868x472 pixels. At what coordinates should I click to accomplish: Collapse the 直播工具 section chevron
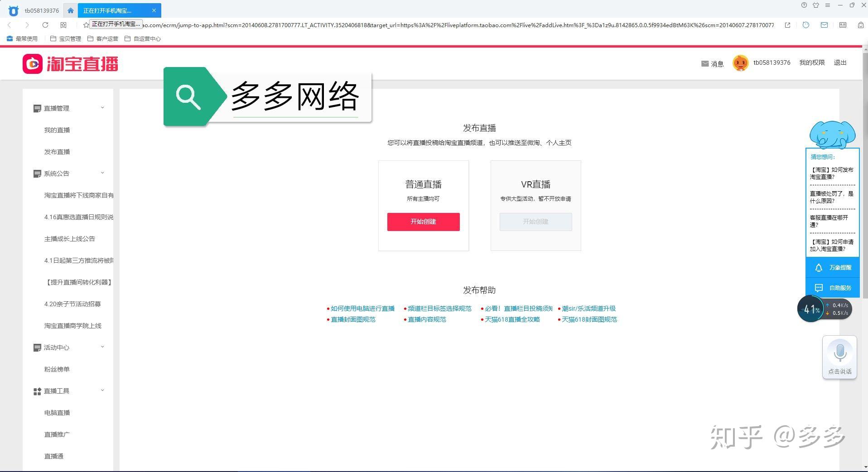[102, 390]
